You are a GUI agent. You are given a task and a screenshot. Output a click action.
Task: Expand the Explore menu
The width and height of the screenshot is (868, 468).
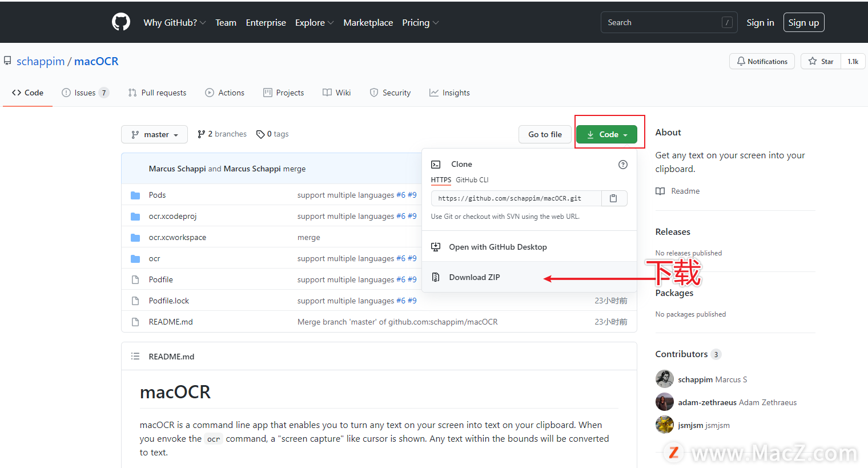tap(315, 23)
